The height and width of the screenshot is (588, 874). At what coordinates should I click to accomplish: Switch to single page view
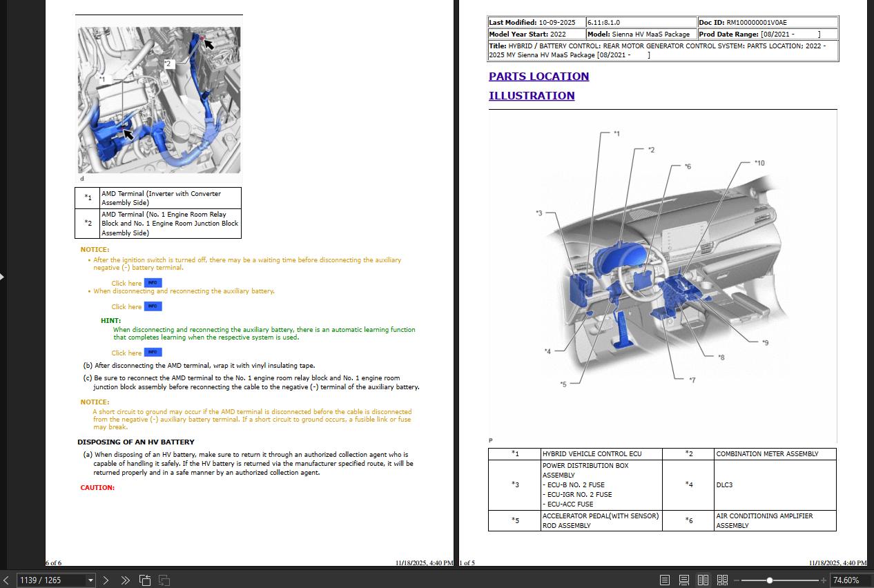[x=666, y=580]
